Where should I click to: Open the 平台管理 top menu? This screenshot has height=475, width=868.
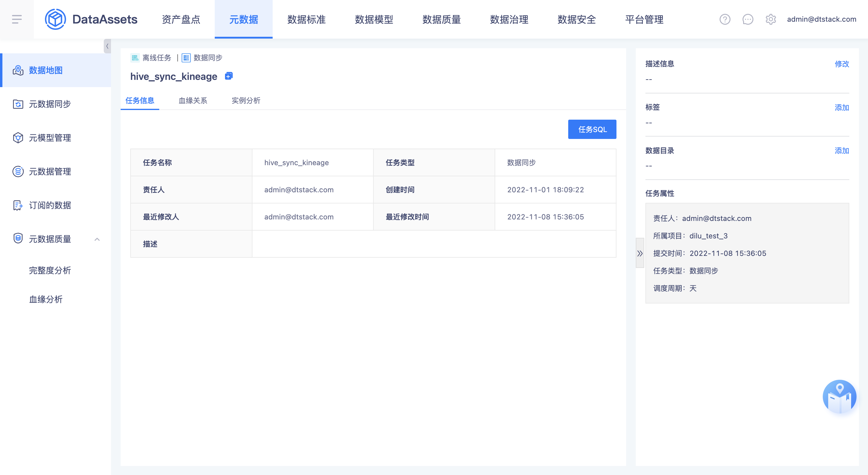644,19
